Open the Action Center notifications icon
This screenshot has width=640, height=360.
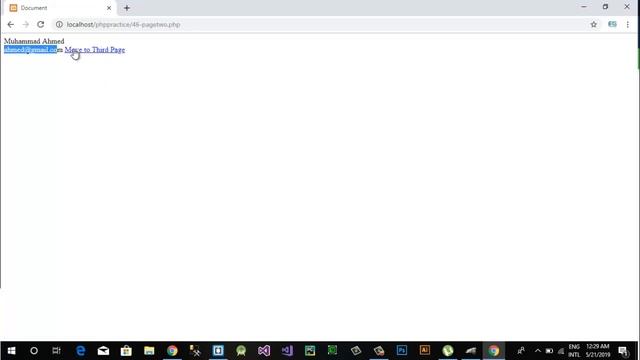pos(623,351)
